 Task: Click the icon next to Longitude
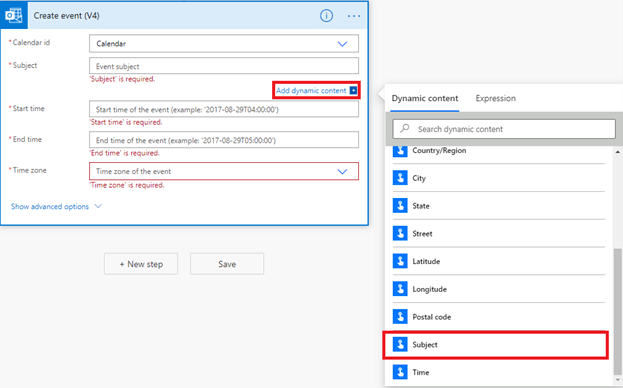click(400, 289)
